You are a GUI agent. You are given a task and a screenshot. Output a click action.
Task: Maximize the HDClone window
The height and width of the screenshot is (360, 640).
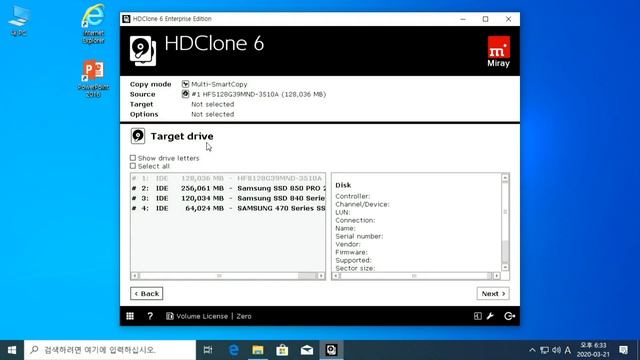tap(485, 19)
